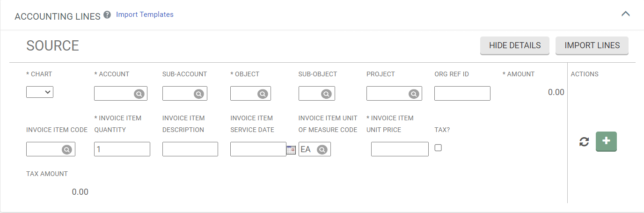Open the Service Date calendar picker

point(291,149)
